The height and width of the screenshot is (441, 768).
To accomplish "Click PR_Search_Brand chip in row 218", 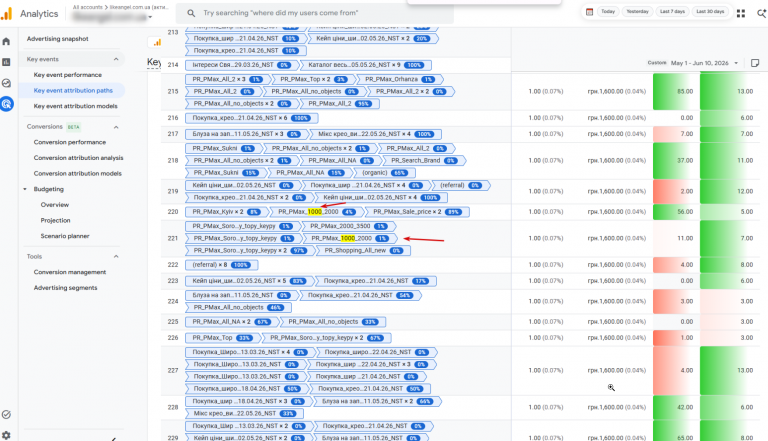I will (x=424, y=160).
